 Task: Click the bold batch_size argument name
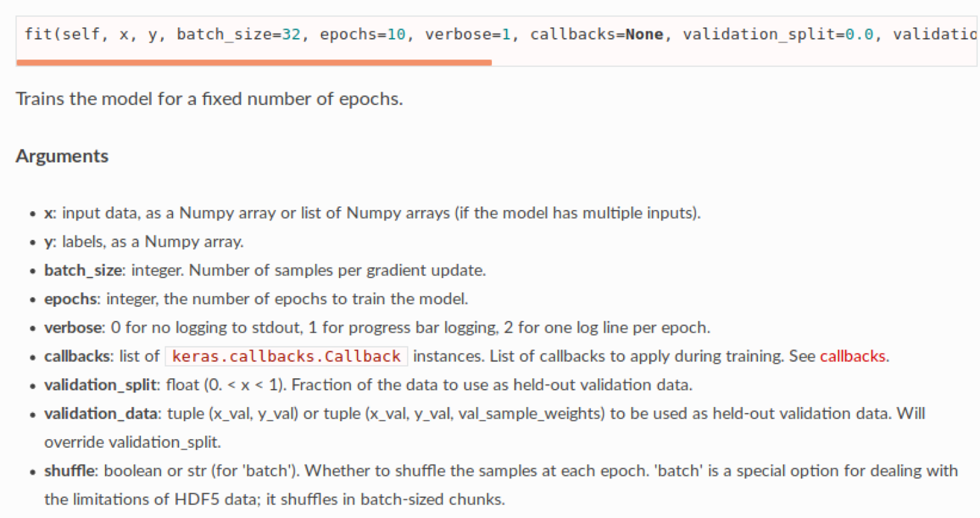click(x=84, y=271)
